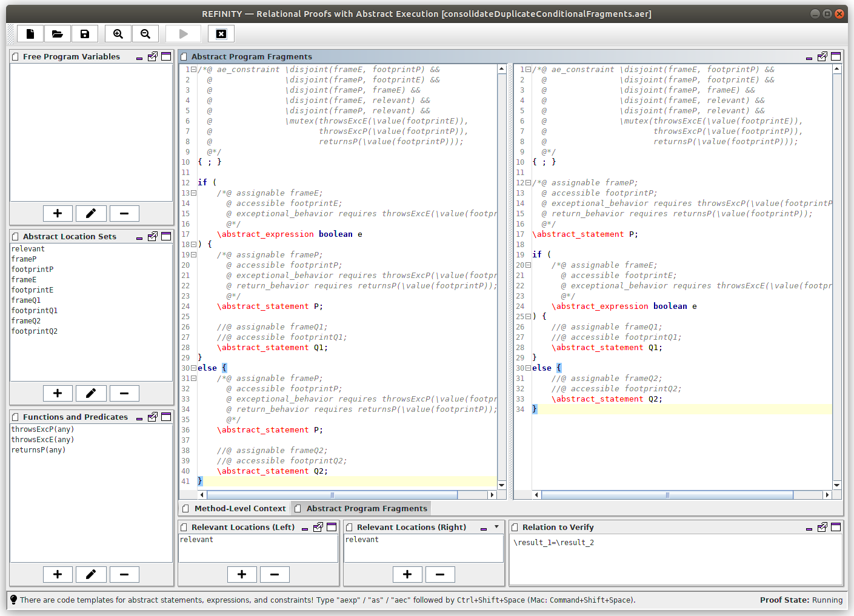Remove the selected function or predicate
The width and height of the screenshot is (854, 616).
pyautogui.click(x=124, y=574)
